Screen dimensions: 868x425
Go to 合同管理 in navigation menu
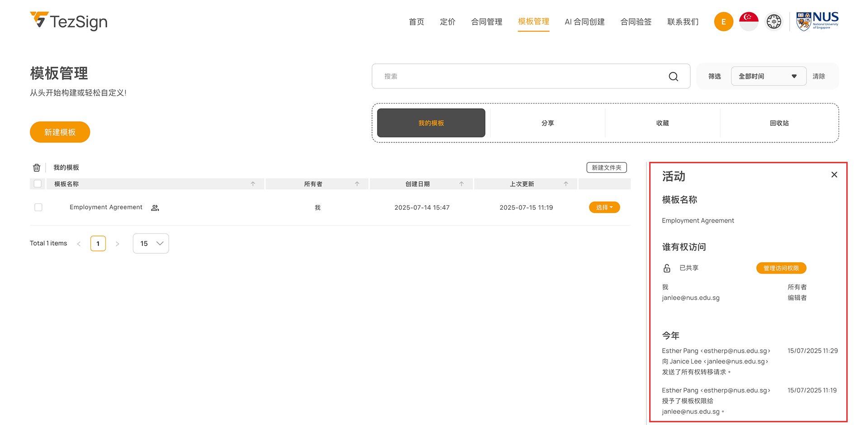click(486, 22)
